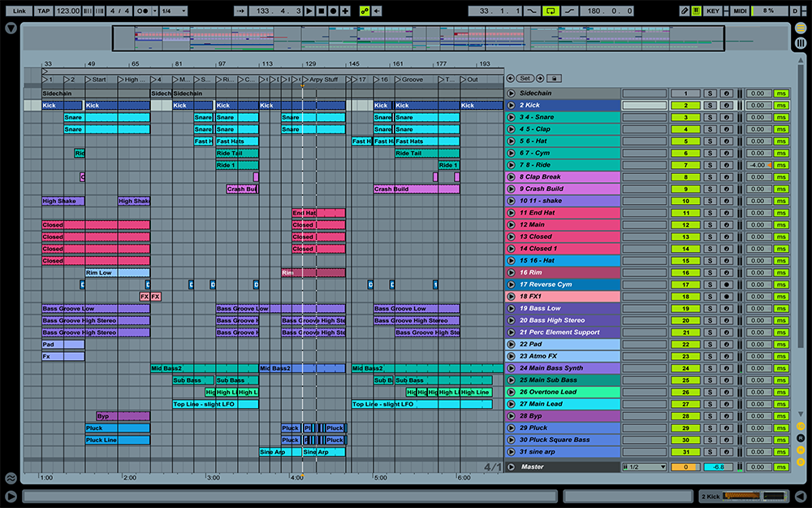Arm recording on 9 Crash Build track

pos(727,189)
